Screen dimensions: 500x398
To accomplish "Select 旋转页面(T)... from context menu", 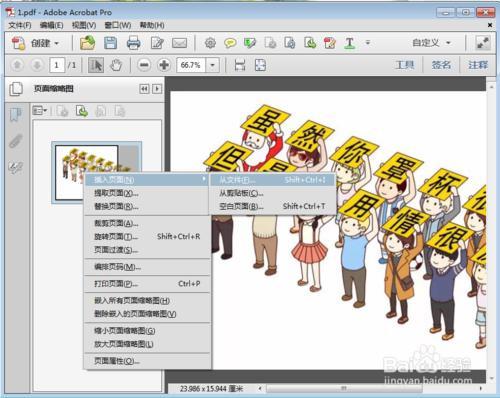I will [147, 236].
